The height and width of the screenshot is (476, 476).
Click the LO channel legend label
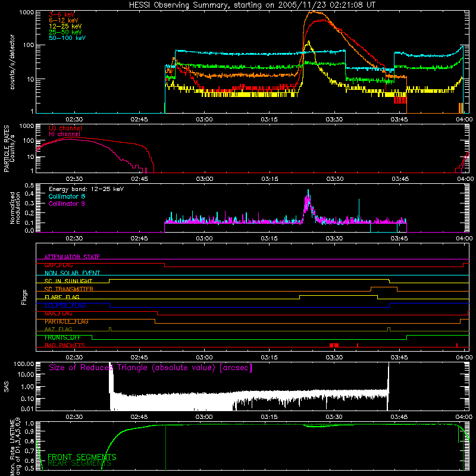(x=65, y=128)
